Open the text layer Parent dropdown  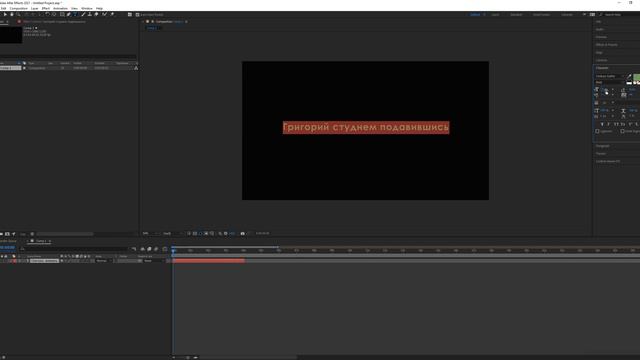point(154,261)
